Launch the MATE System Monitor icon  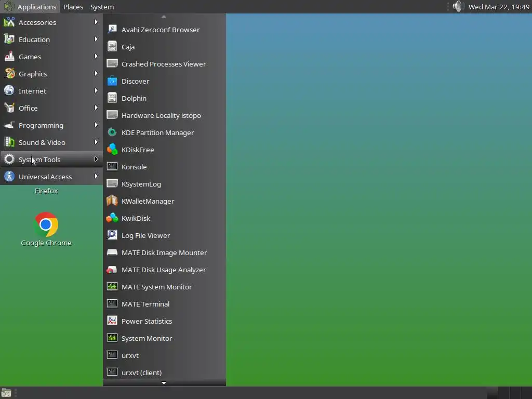tap(112, 287)
